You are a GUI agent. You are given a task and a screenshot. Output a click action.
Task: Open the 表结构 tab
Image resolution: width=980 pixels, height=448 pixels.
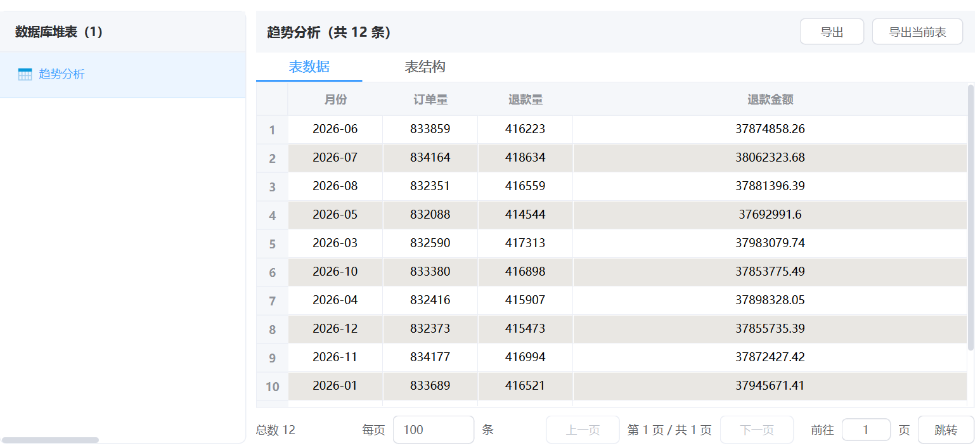click(x=425, y=67)
